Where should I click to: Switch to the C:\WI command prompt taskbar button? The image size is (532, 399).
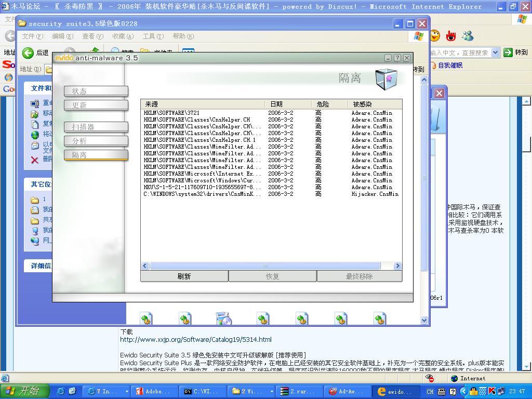[203, 391]
